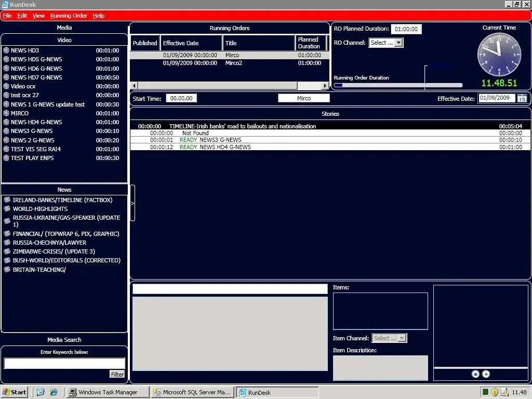The width and height of the screenshot is (532, 399).
Task: Open the Running Order menu
Action: (69, 16)
